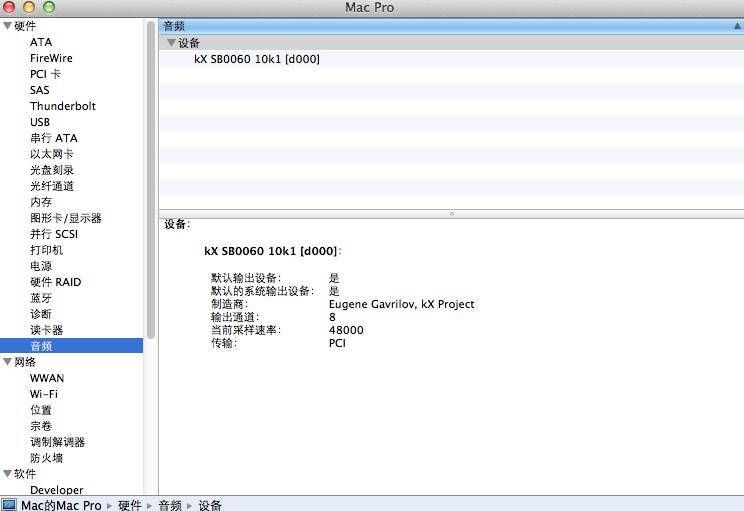Click 音频 in the bottom path bar
Viewport: 744px width, 511px height.
point(170,505)
